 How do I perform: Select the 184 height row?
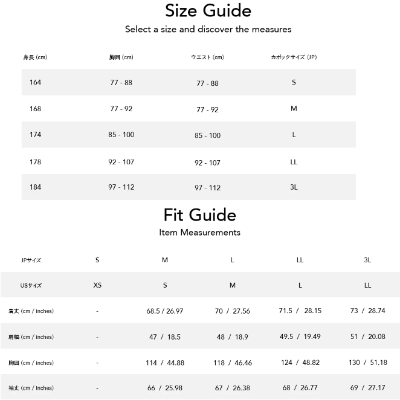point(189,187)
